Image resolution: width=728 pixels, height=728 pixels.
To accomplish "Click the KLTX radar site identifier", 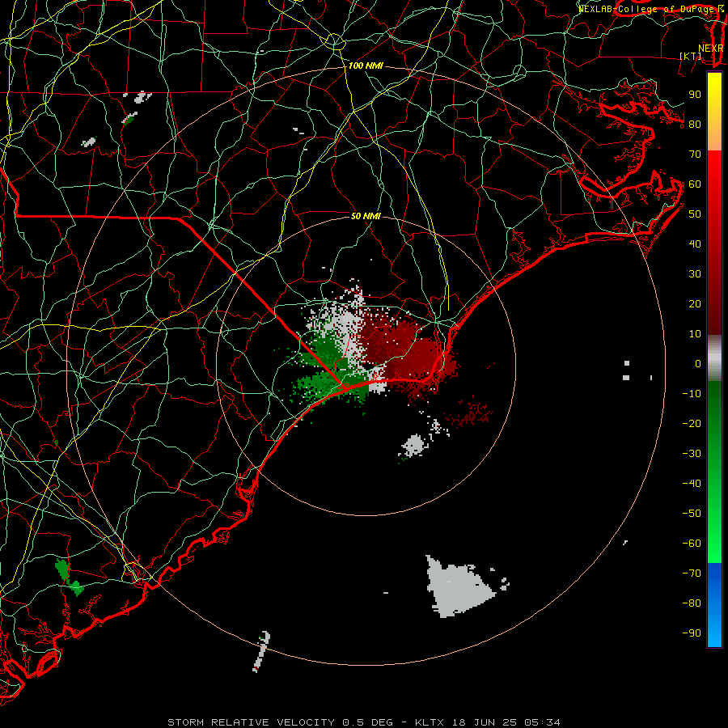I will click(x=430, y=722).
